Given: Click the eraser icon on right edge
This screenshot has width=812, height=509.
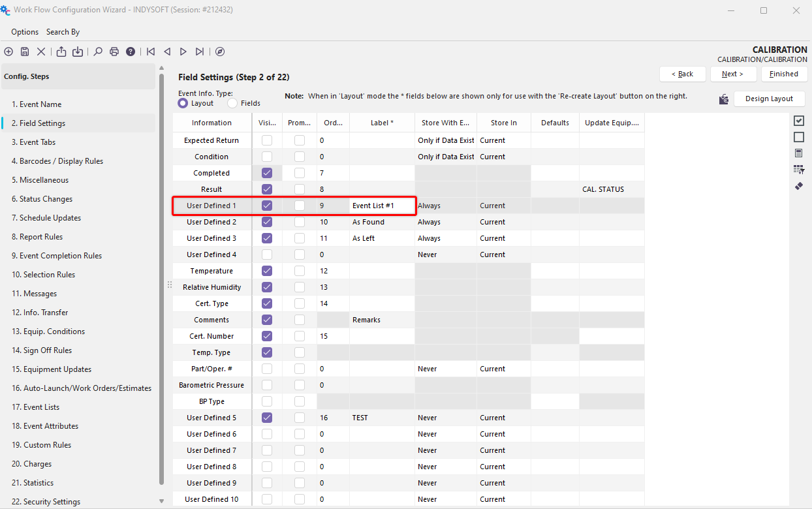Looking at the screenshot, I should (799, 186).
